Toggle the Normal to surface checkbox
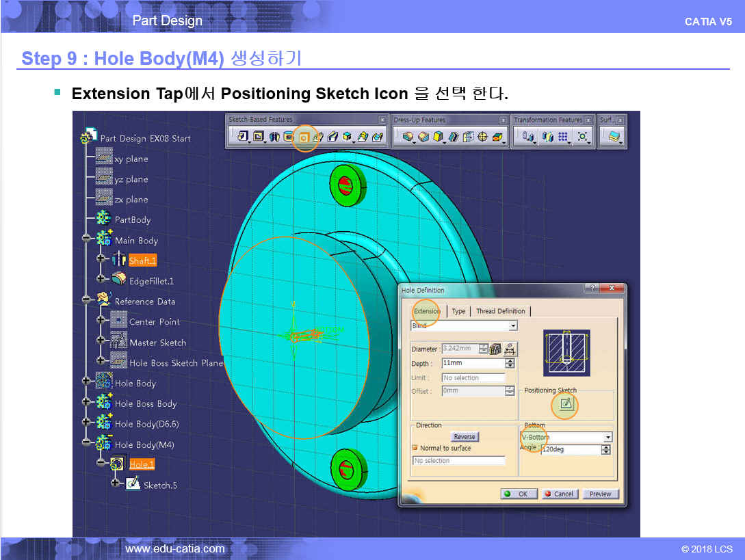The height and width of the screenshot is (560, 745). [x=415, y=448]
